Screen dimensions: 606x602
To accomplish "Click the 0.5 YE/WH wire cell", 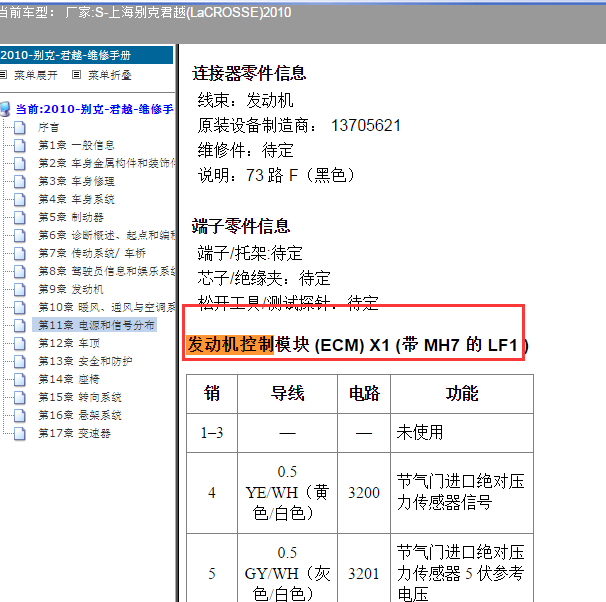I will [287, 493].
